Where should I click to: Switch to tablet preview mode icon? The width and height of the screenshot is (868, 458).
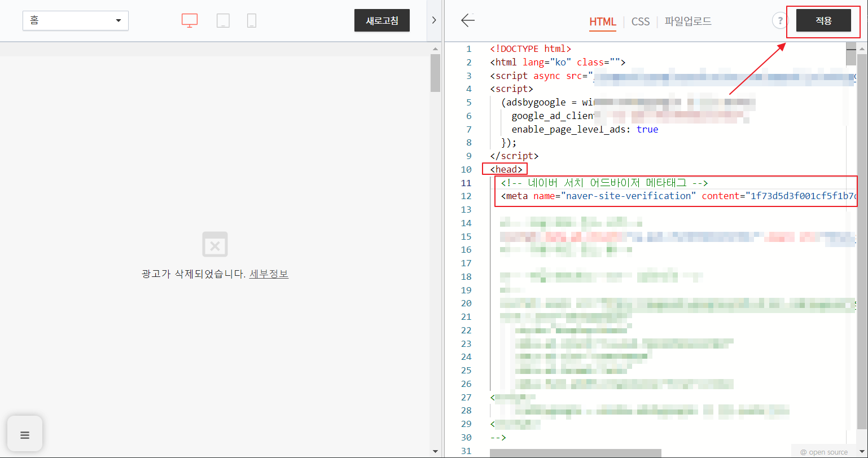(x=223, y=20)
